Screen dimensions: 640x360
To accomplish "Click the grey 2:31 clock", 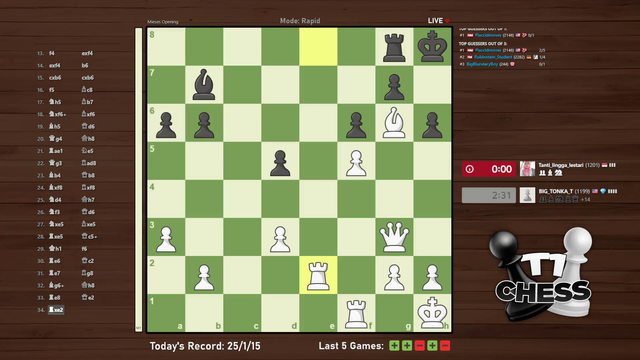I will click(x=489, y=195).
